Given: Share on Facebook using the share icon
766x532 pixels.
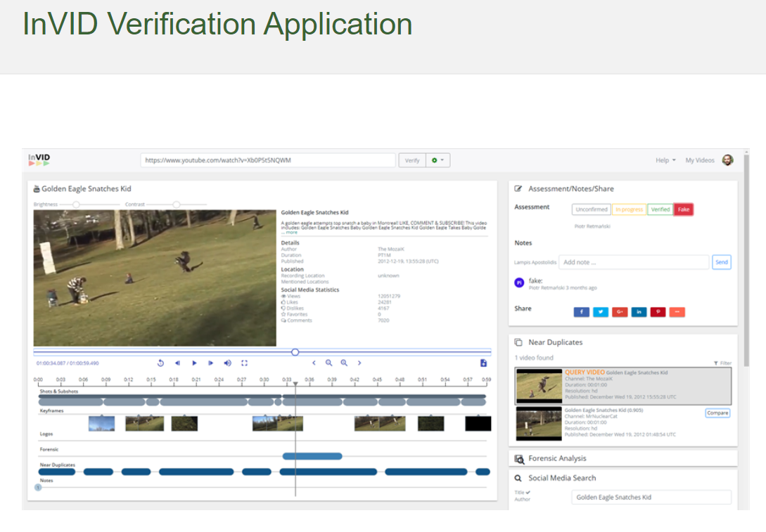Looking at the screenshot, I should (581, 312).
